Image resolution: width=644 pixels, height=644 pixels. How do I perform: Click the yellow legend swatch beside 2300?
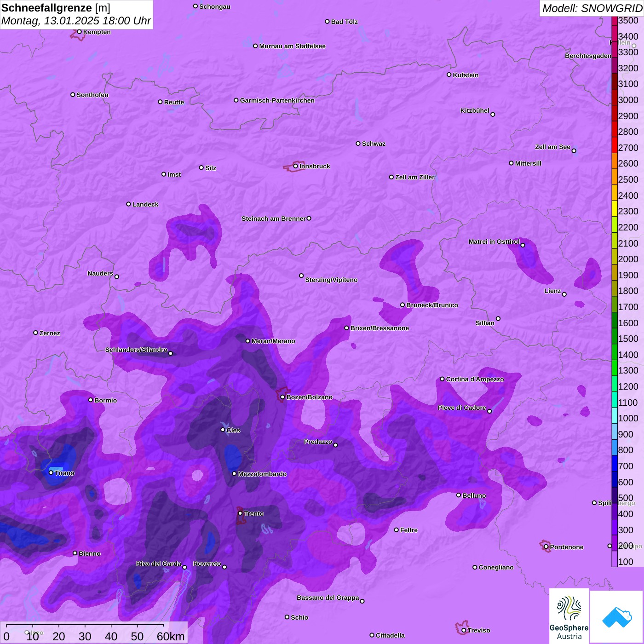click(x=615, y=209)
